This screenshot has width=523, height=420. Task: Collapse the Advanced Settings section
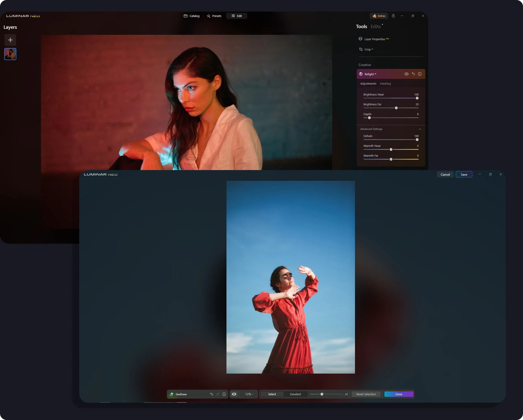420,129
